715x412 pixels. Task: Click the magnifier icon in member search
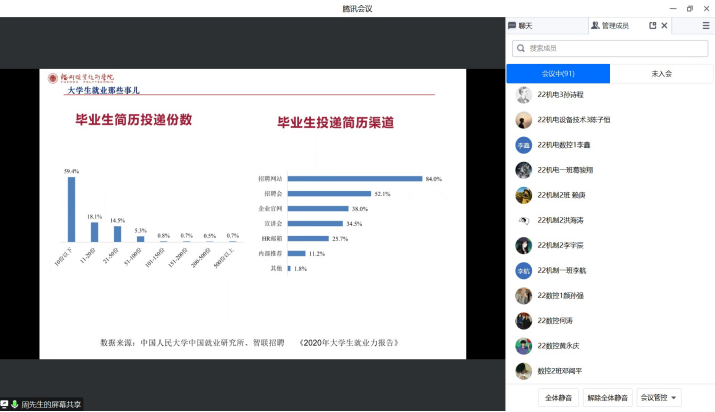coord(521,48)
